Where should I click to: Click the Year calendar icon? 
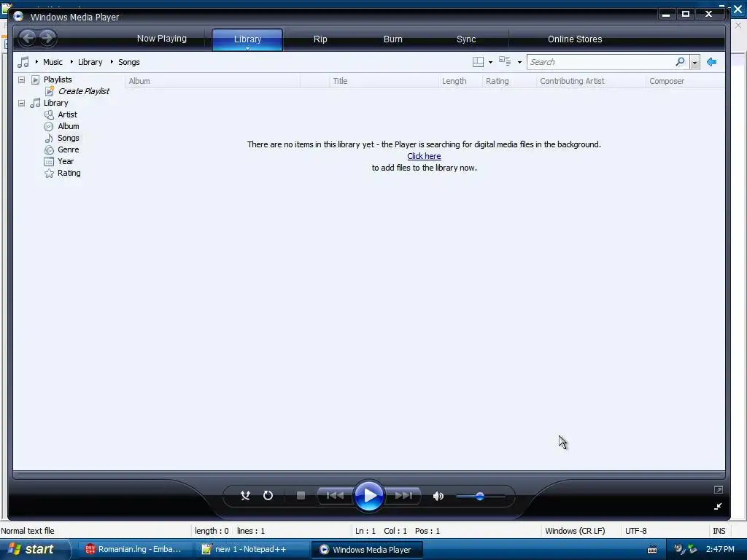[x=49, y=161]
